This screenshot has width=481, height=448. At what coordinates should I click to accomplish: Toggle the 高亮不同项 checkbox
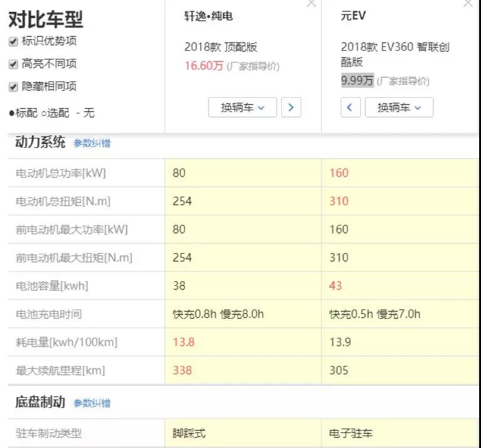click(x=13, y=64)
